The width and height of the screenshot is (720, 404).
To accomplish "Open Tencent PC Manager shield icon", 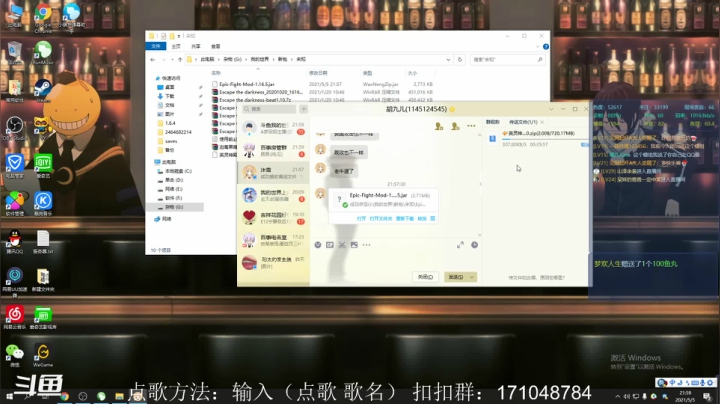I will pyautogui.click(x=15, y=166).
